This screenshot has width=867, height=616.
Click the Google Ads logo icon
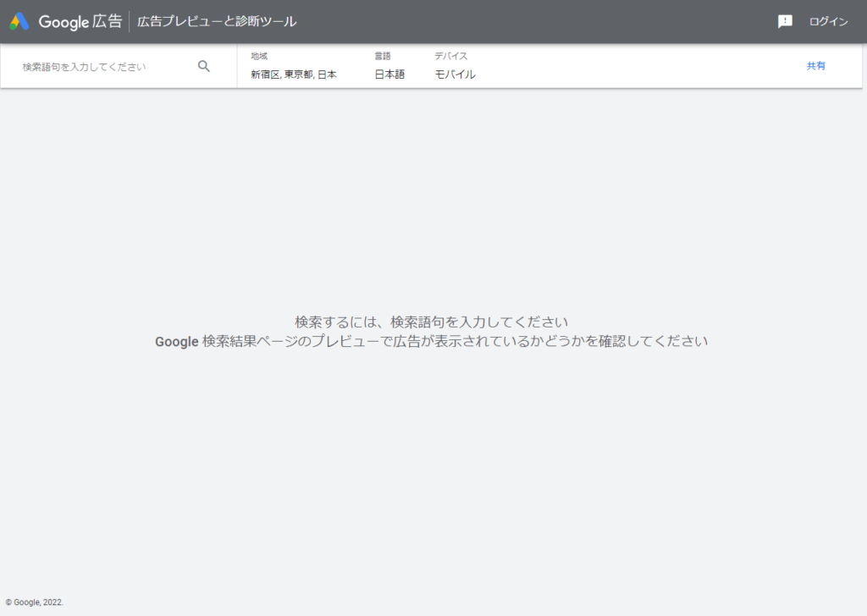click(x=19, y=21)
